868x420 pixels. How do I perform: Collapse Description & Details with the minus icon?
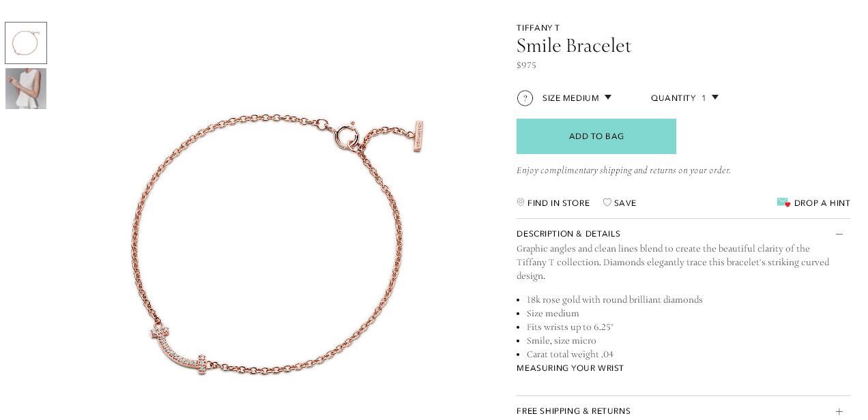pyautogui.click(x=839, y=234)
